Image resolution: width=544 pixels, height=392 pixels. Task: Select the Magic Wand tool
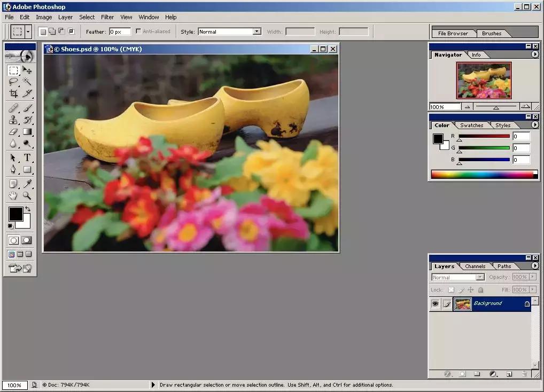pyautogui.click(x=27, y=82)
